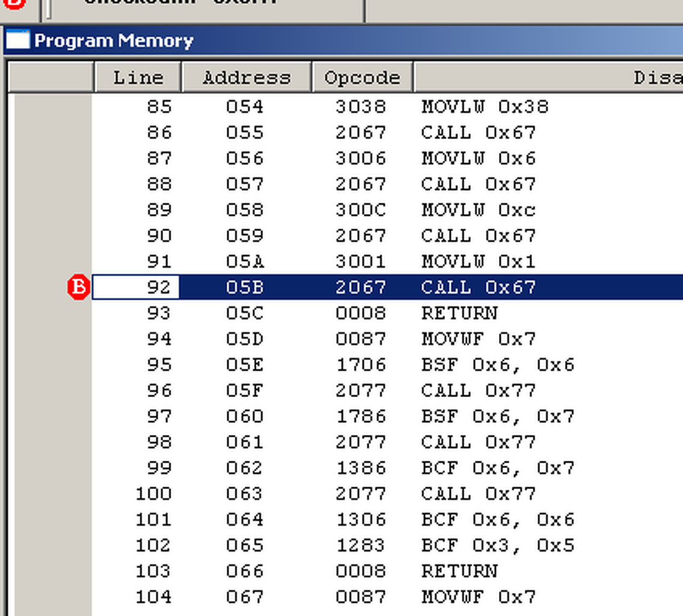Click line number 102 cell

click(153, 546)
